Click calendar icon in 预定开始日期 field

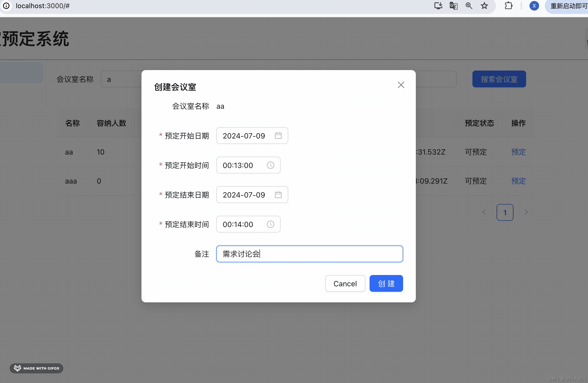pos(278,136)
